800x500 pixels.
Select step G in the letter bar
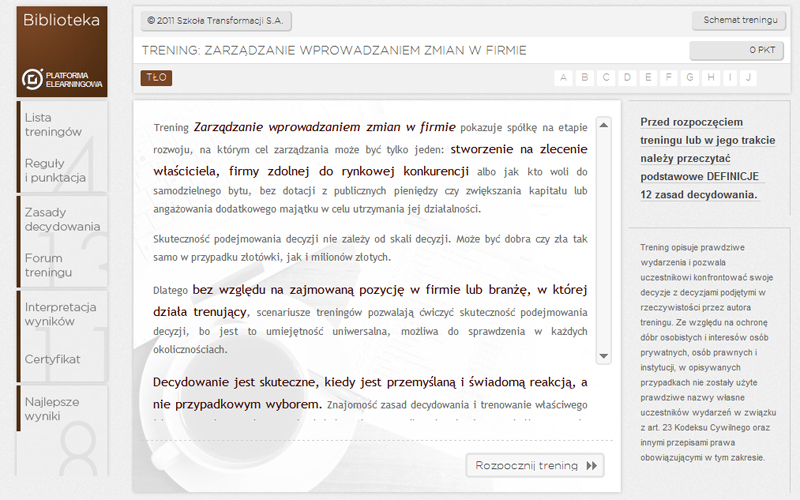click(x=690, y=78)
